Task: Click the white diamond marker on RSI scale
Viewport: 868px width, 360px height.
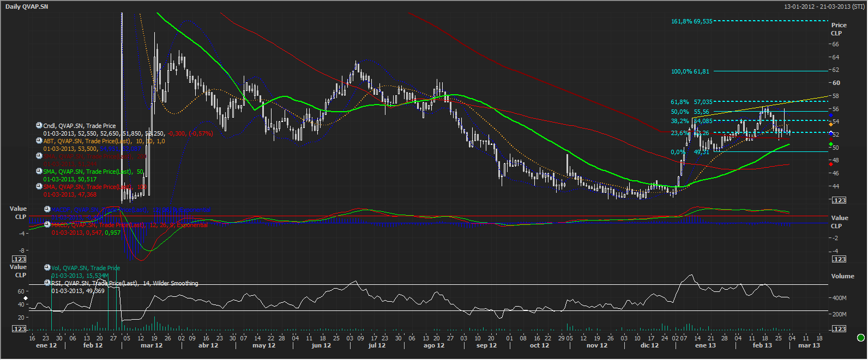Action: coord(25,298)
